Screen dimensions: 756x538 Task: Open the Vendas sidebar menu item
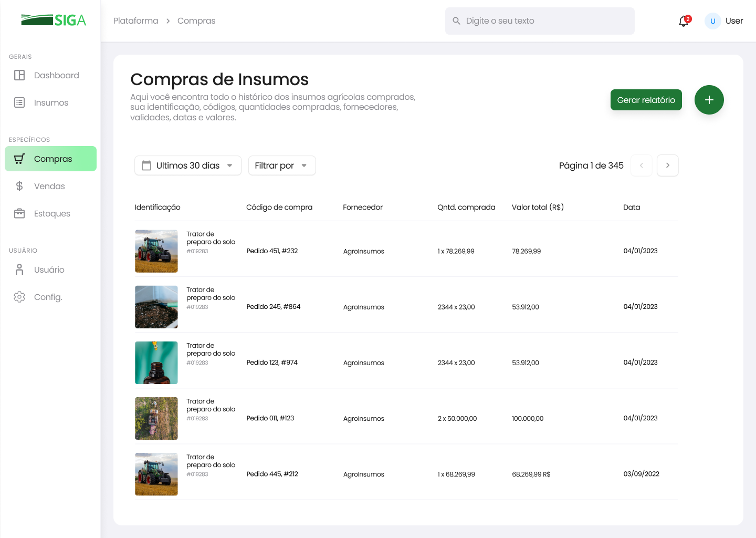(49, 186)
